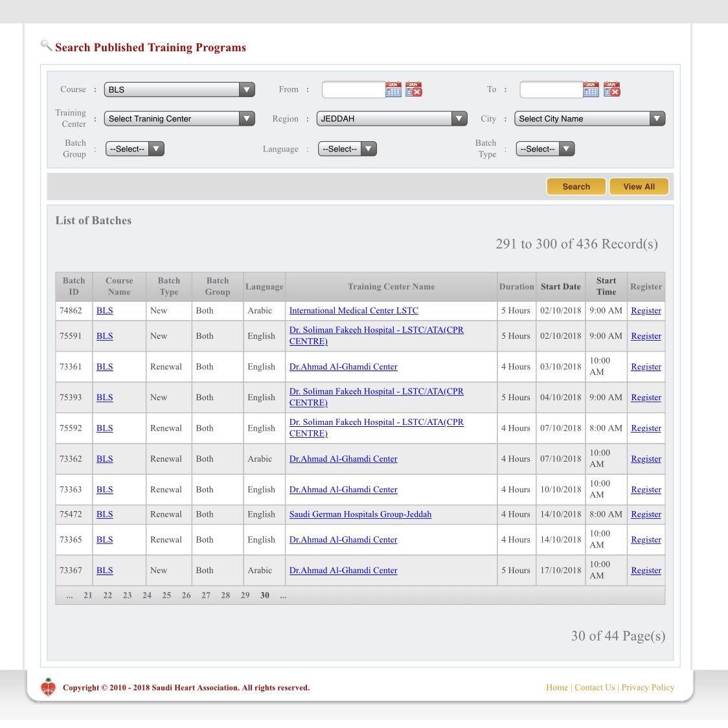Register for batch 75592
The width and height of the screenshot is (728, 728).
646,428
